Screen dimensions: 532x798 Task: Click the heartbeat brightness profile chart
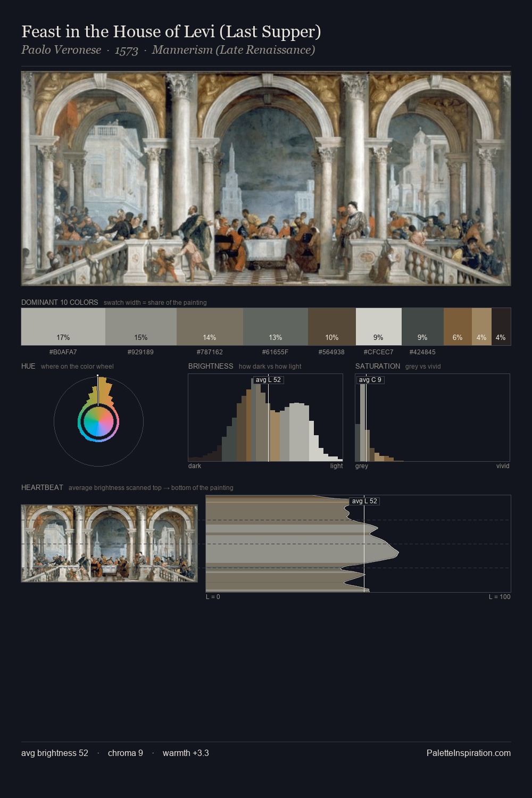pyautogui.click(x=358, y=544)
